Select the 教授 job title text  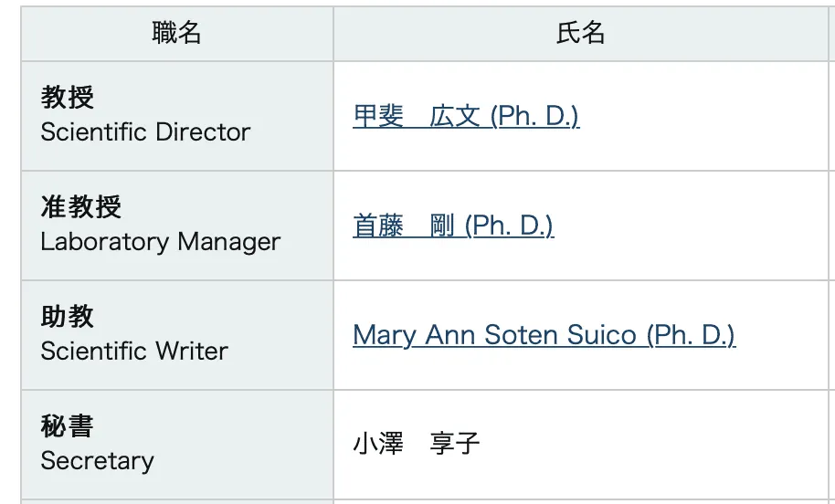click(x=68, y=98)
